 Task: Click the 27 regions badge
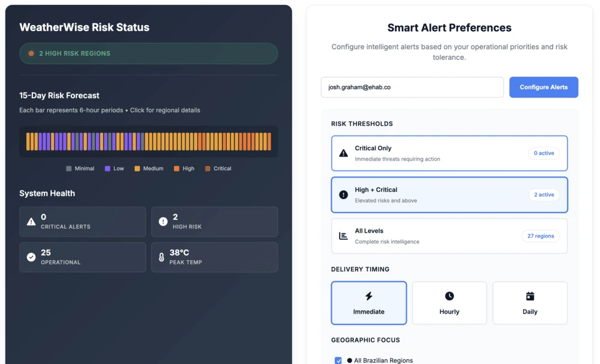pyautogui.click(x=540, y=236)
